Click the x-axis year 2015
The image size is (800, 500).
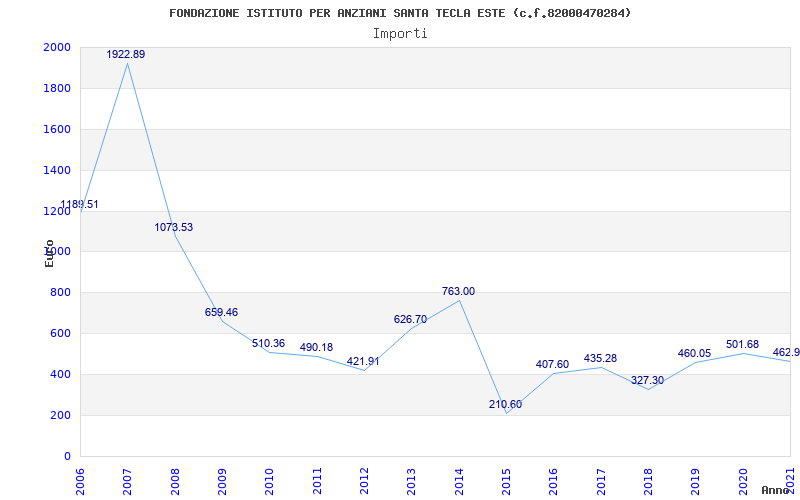tap(506, 481)
